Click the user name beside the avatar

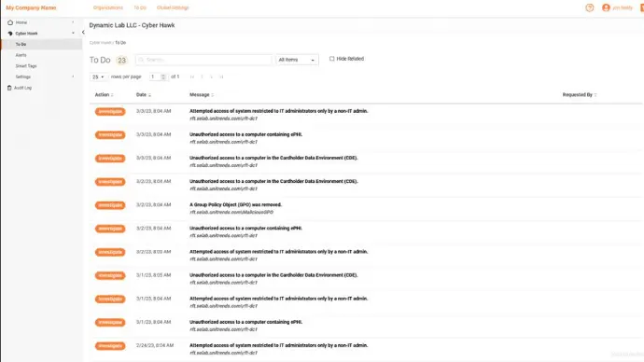click(x=623, y=7)
